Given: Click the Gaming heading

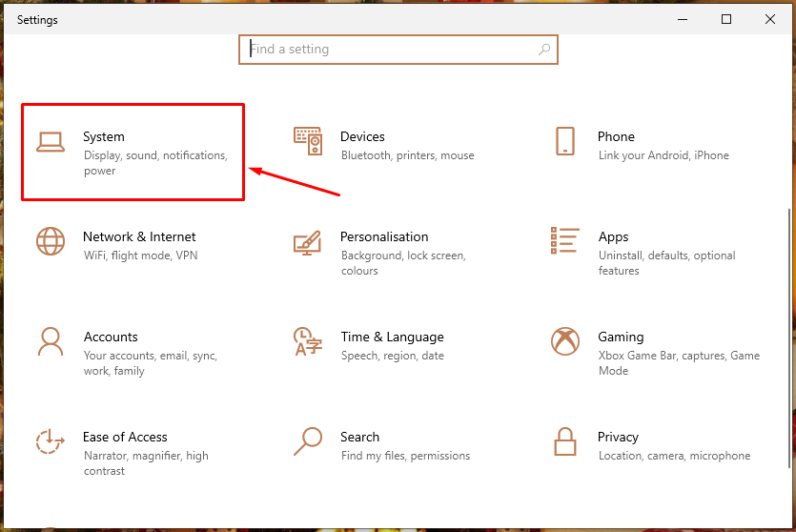Looking at the screenshot, I should [621, 338].
